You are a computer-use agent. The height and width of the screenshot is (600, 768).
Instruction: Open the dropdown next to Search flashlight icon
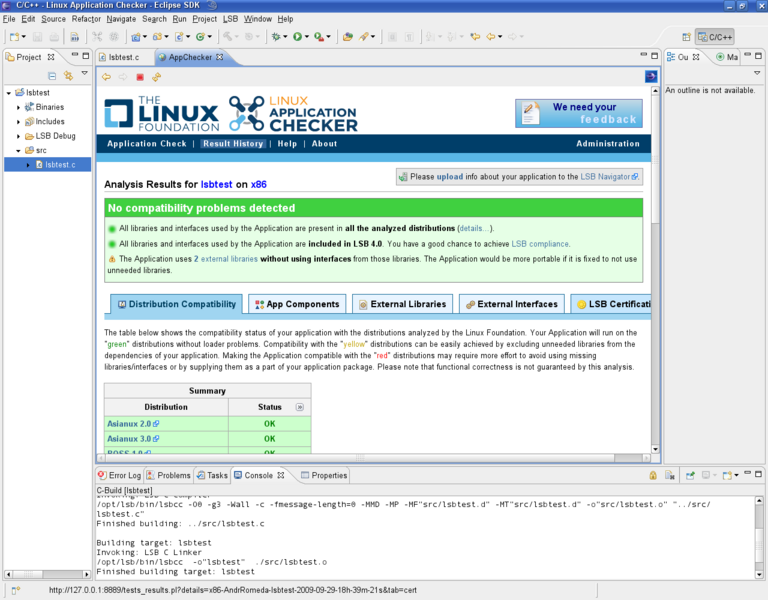[x=373, y=37]
